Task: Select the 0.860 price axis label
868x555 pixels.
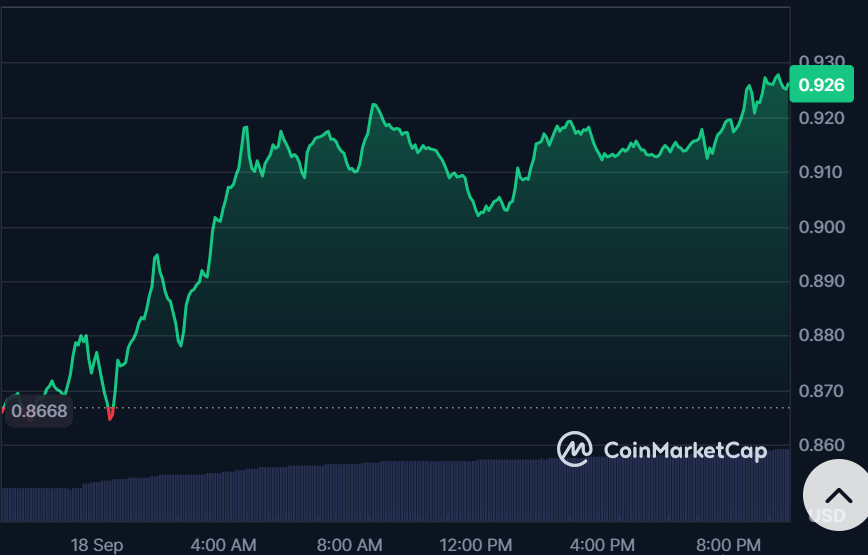Action: tap(822, 445)
